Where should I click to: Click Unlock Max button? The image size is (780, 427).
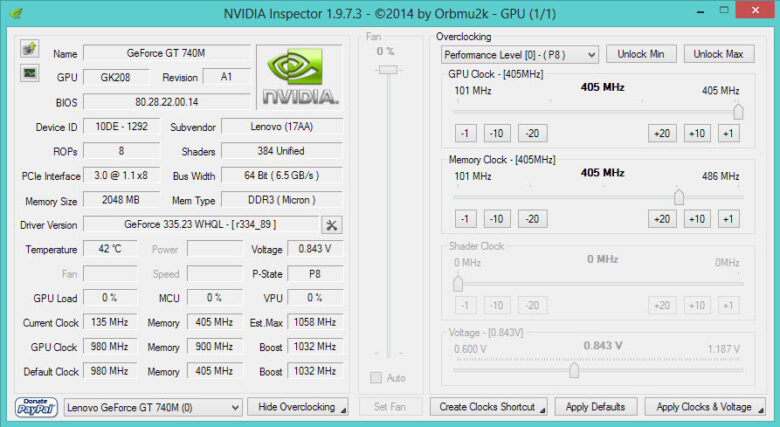point(718,54)
